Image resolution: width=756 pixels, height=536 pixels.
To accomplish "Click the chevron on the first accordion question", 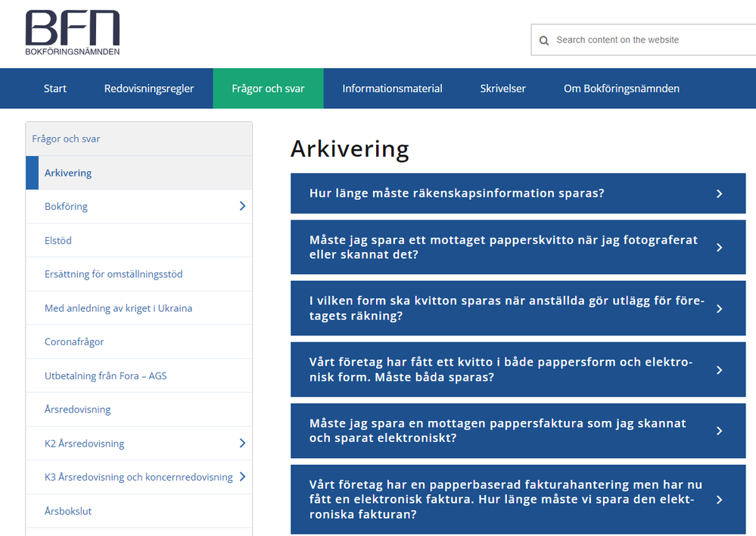I will pyautogui.click(x=719, y=193).
